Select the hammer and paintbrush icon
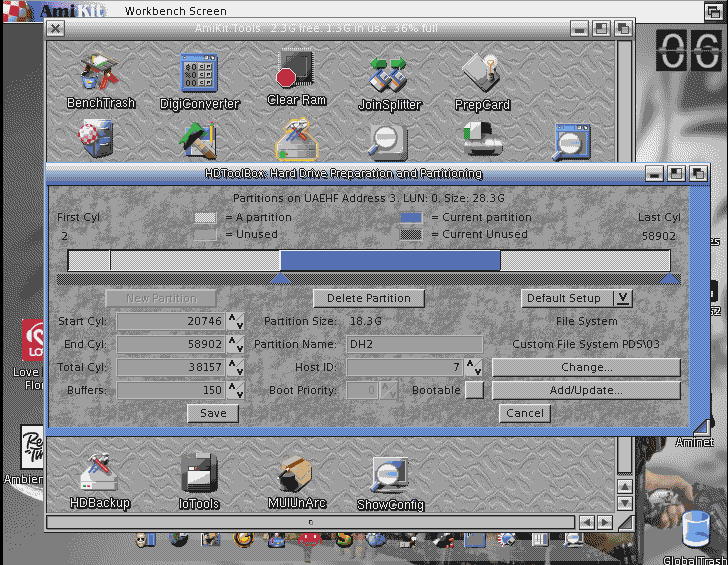Viewport: 728px width, 565px height. point(199,140)
